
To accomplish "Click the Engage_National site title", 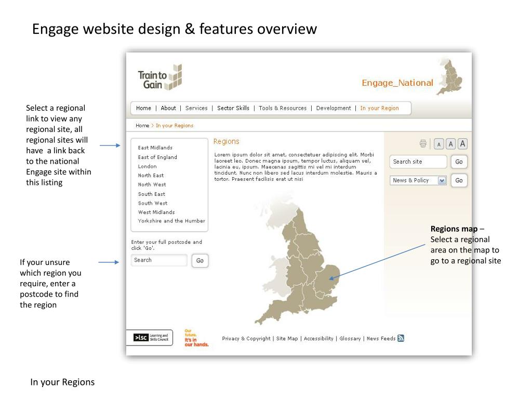I will pyautogui.click(x=397, y=83).
